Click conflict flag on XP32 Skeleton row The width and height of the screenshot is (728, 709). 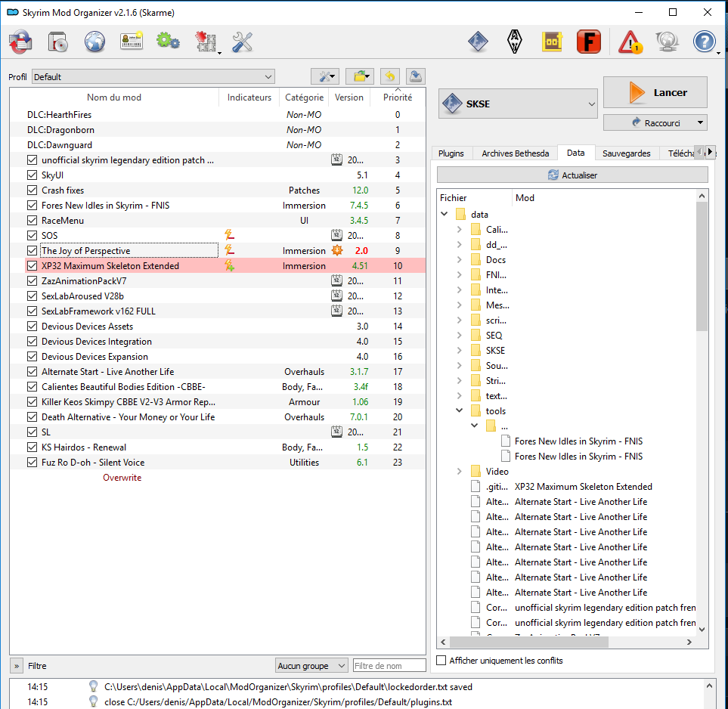tap(229, 265)
